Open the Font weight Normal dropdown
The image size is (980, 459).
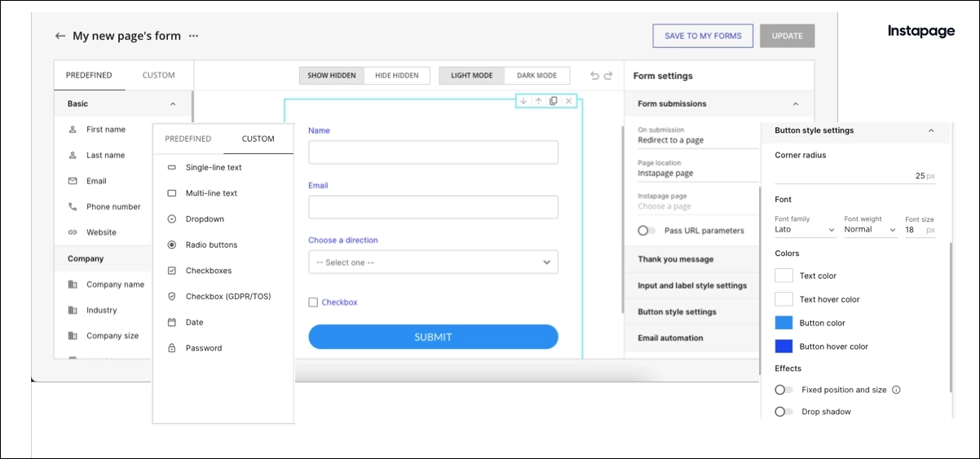point(870,230)
